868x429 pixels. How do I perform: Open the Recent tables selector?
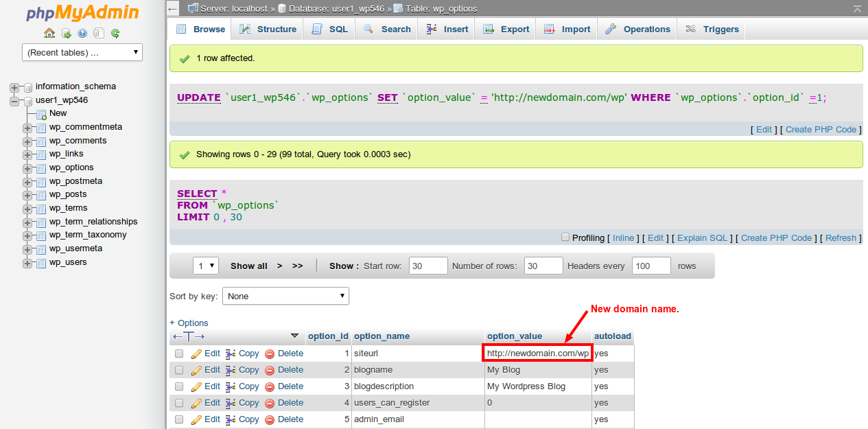81,51
